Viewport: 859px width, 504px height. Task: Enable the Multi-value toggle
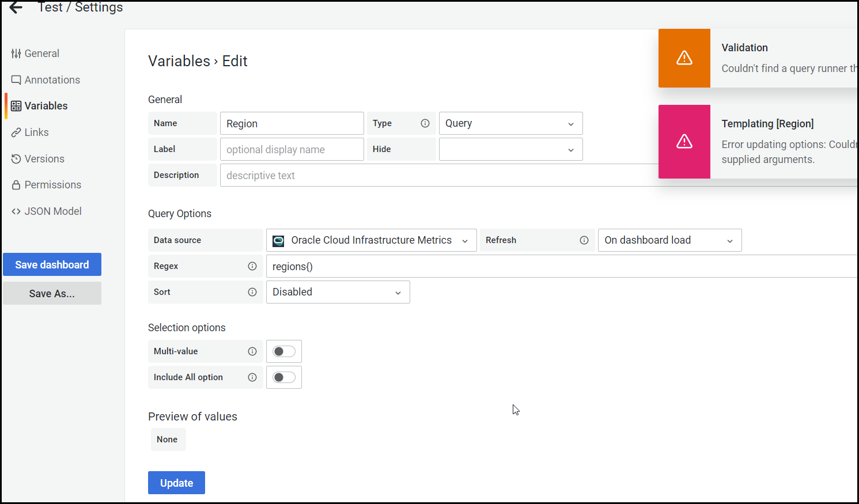coord(283,351)
